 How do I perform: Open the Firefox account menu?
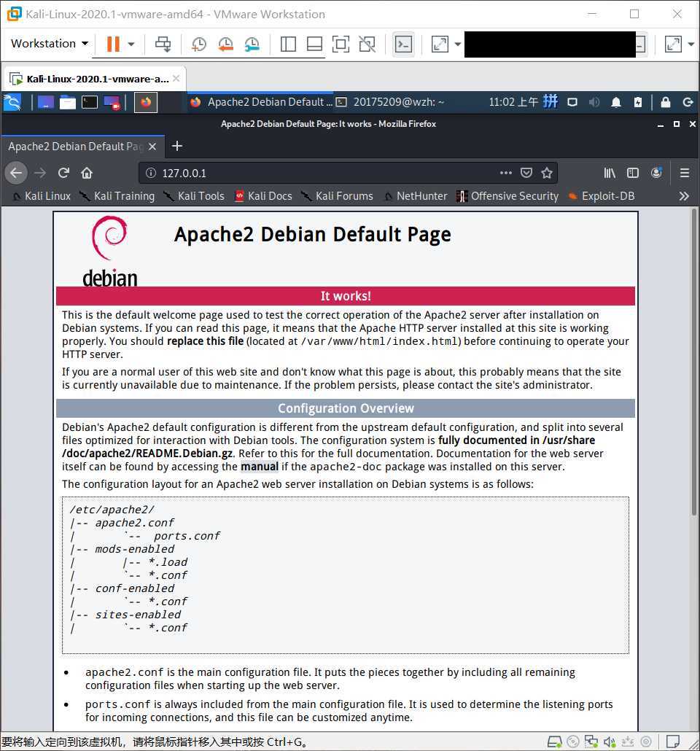(x=656, y=172)
